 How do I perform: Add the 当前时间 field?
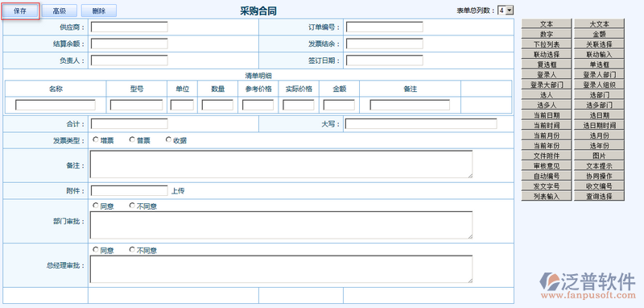pyautogui.click(x=547, y=125)
